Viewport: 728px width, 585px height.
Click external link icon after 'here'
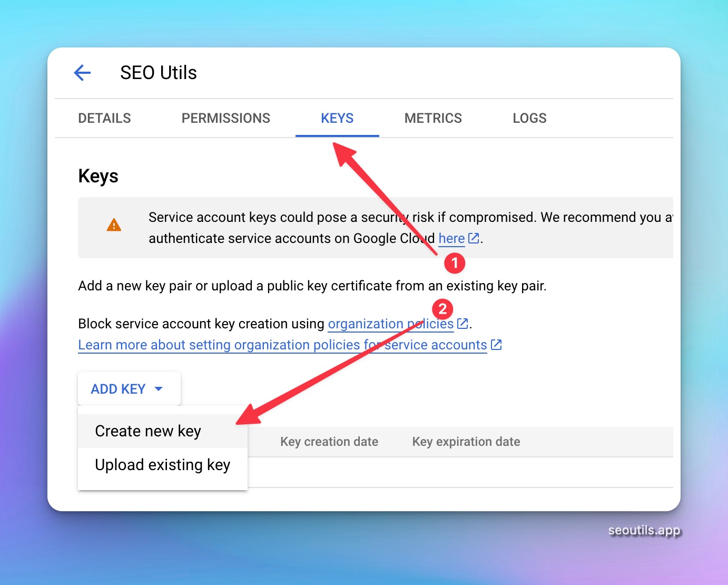tap(474, 238)
